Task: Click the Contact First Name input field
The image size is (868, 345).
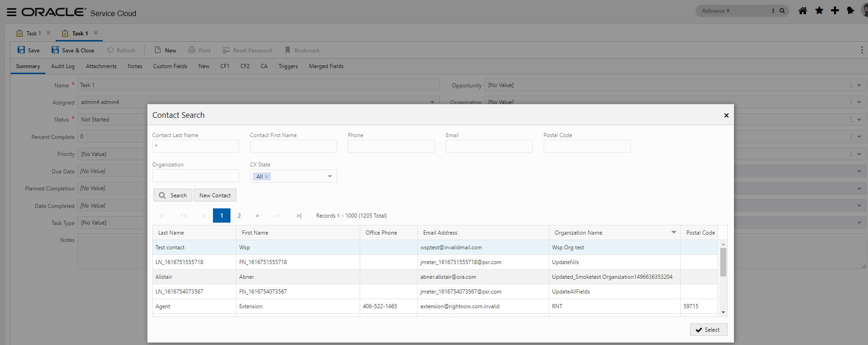Action: [293, 146]
